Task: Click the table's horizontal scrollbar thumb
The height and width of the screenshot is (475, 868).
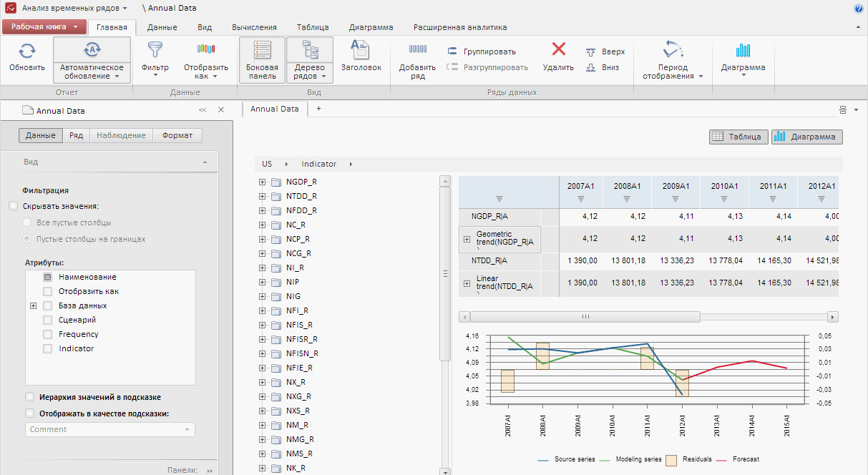Action: click(585, 316)
